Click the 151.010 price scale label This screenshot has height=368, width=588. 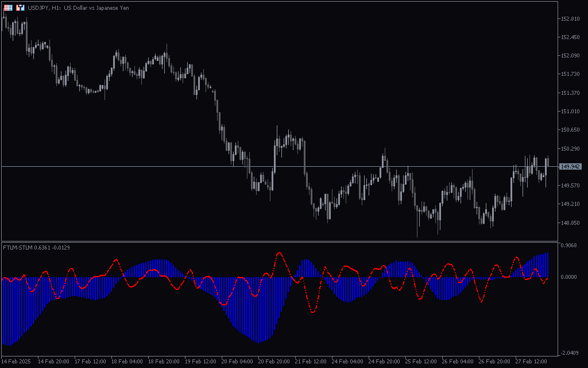570,111
